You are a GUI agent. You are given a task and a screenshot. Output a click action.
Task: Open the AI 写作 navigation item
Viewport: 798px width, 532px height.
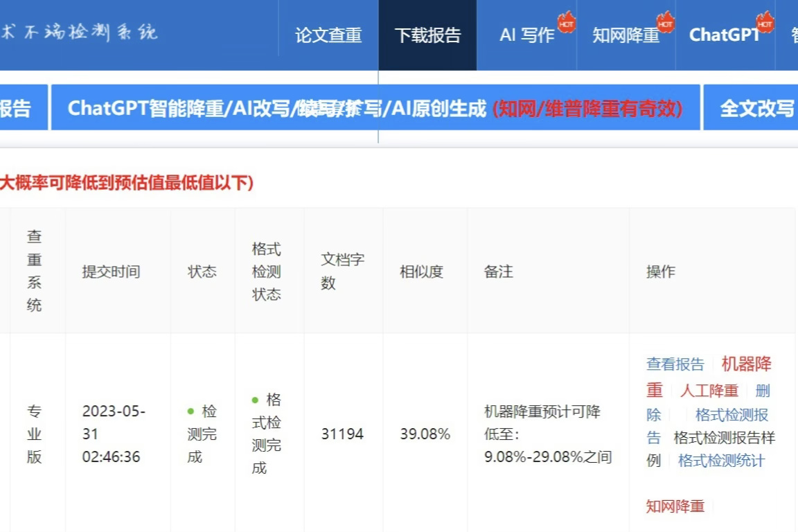point(526,35)
